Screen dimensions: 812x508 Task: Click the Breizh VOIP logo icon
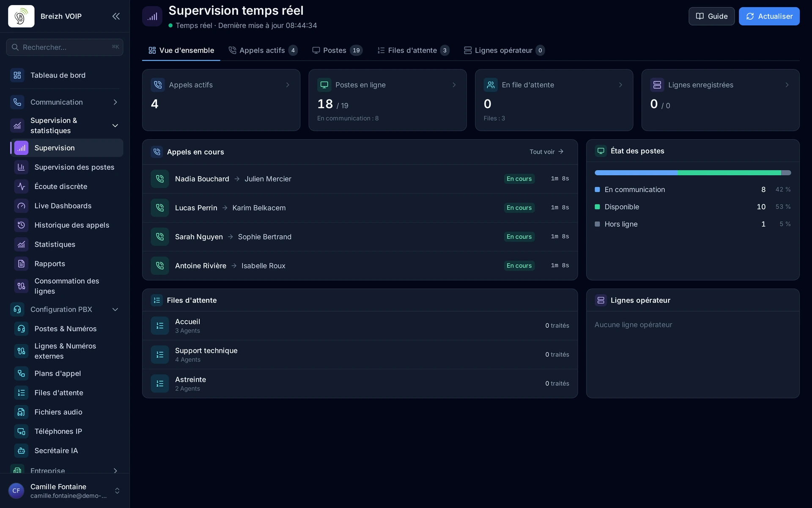21,16
